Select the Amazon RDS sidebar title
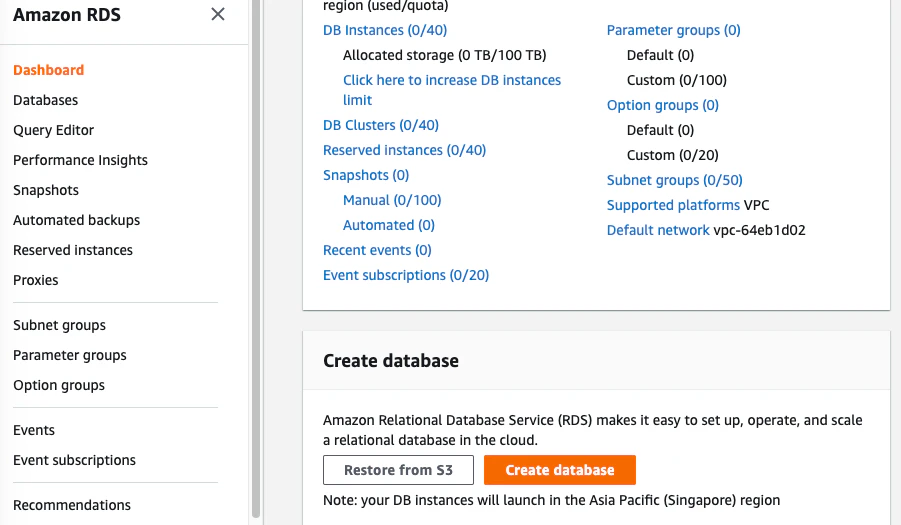This screenshot has width=901, height=525. coord(67,14)
